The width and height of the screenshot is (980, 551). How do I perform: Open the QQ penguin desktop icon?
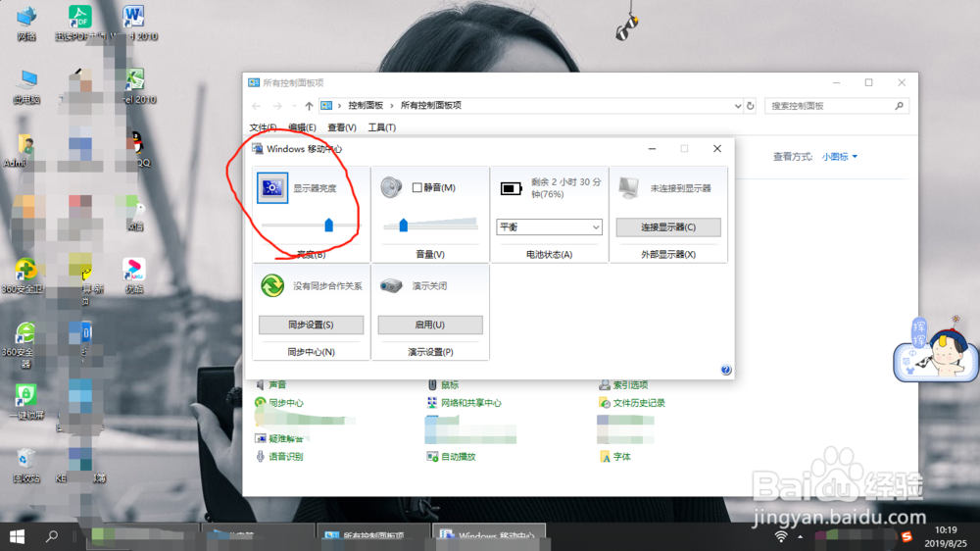pos(137,149)
